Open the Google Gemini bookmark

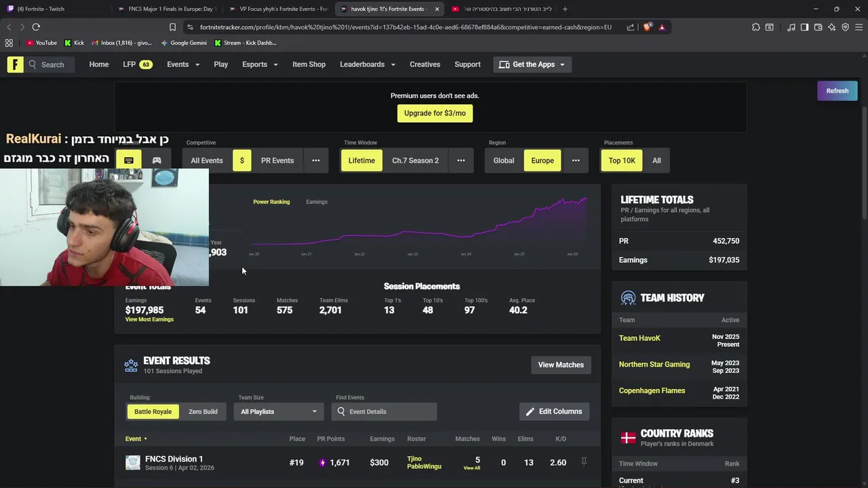(184, 43)
